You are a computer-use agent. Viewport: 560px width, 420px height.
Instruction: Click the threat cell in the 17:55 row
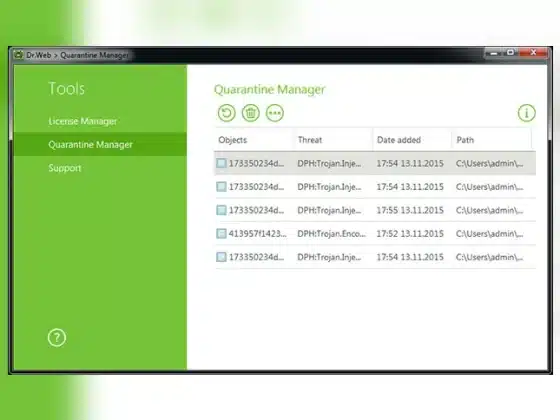click(x=329, y=210)
